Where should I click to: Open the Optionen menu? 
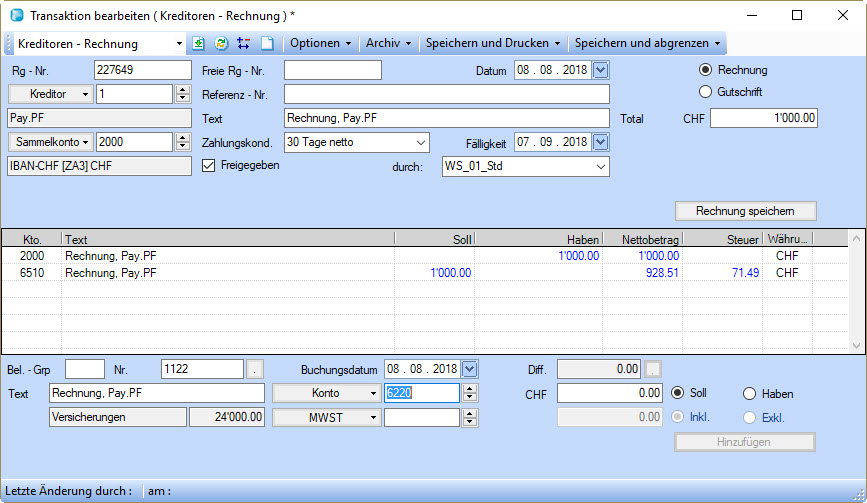pyautogui.click(x=320, y=44)
